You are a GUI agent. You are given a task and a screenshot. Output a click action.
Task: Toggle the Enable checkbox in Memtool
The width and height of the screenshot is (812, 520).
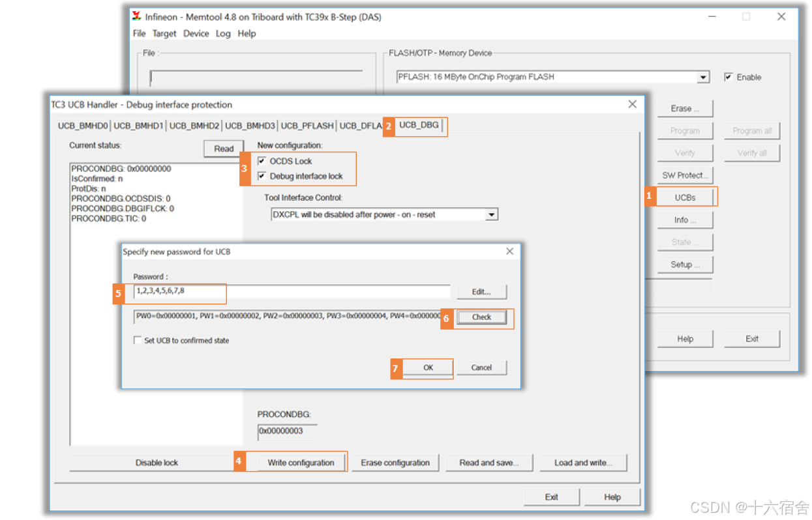click(x=728, y=77)
